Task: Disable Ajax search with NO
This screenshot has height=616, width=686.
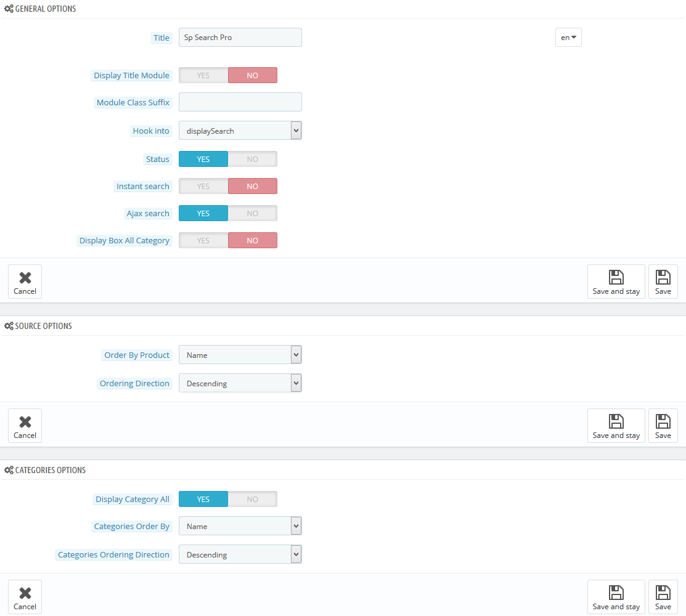Action: pyautogui.click(x=253, y=213)
